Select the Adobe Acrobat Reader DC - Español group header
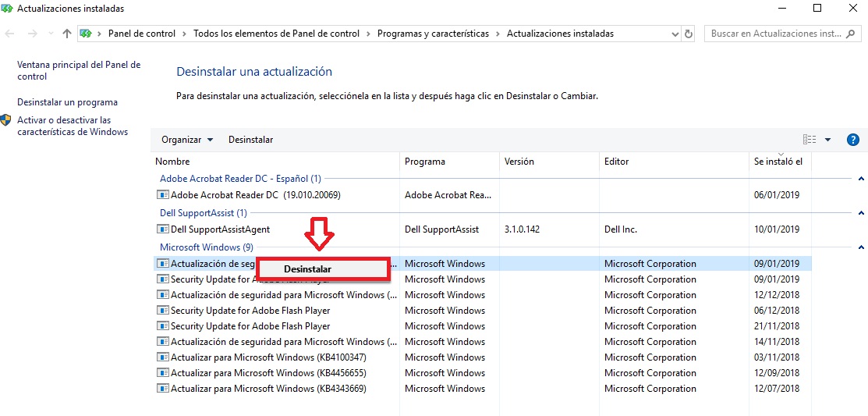 click(240, 179)
